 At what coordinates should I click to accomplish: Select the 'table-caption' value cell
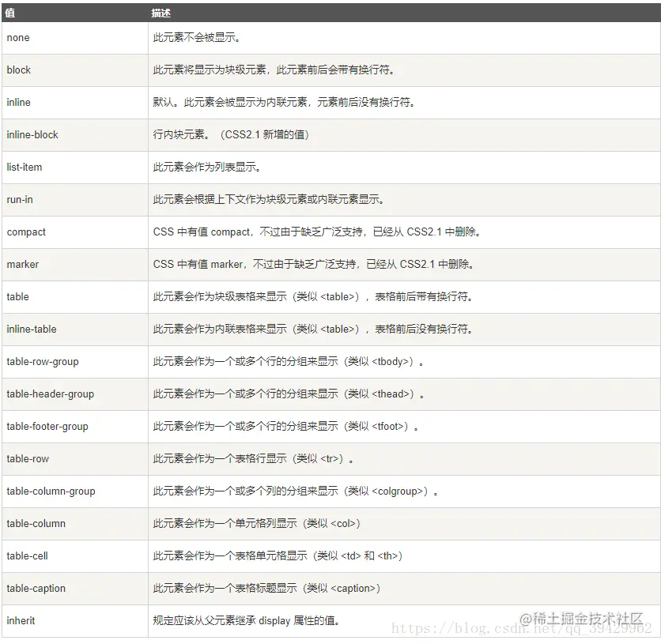[75, 589]
